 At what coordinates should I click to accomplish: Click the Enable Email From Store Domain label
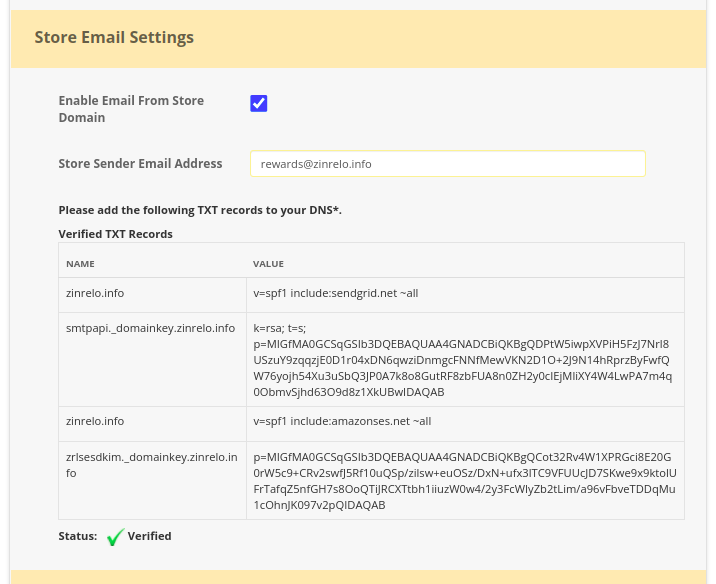(131, 109)
